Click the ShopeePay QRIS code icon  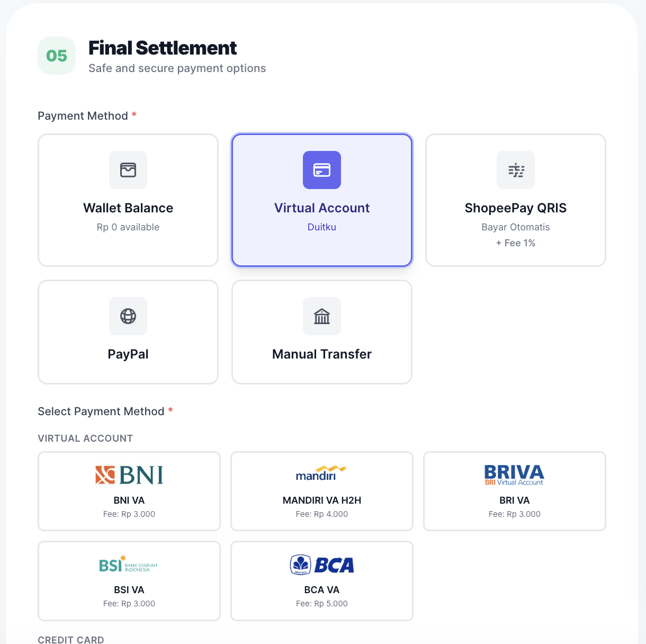[516, 170]
